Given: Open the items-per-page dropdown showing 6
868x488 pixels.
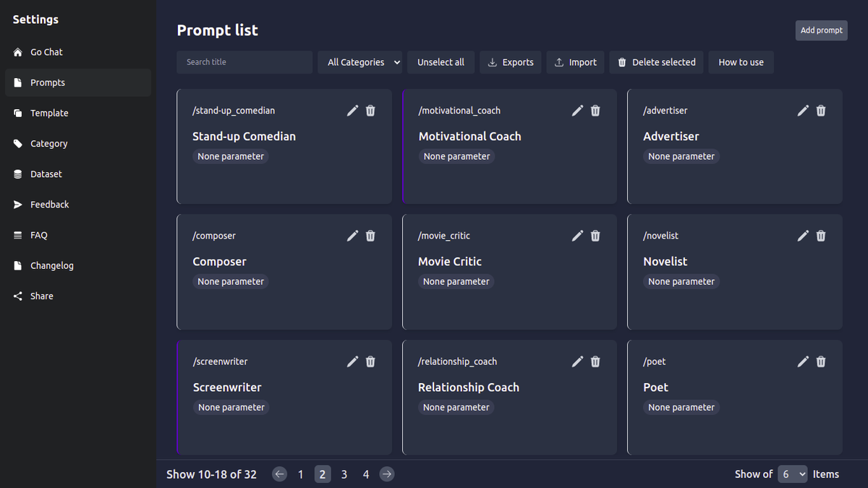Looking at the screenshot, I should click(792, 474).
